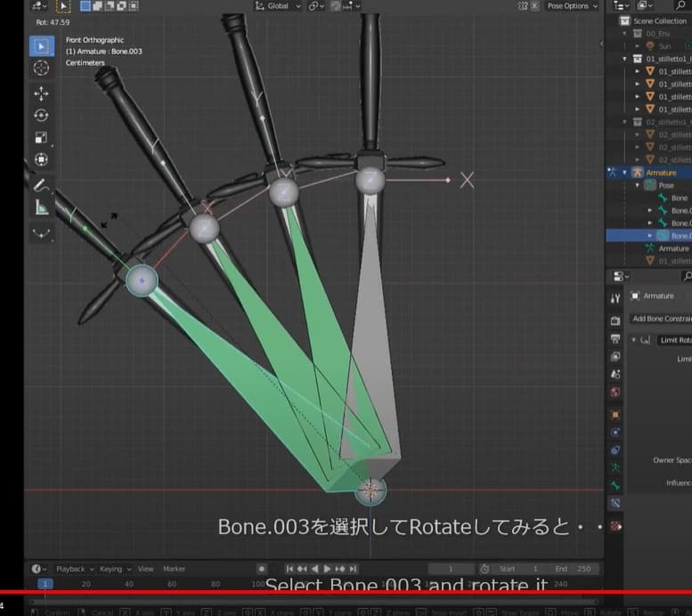Open the Bone Constraints properties tab
This screenshot has height=616, width=692.
tap(615, 504)
